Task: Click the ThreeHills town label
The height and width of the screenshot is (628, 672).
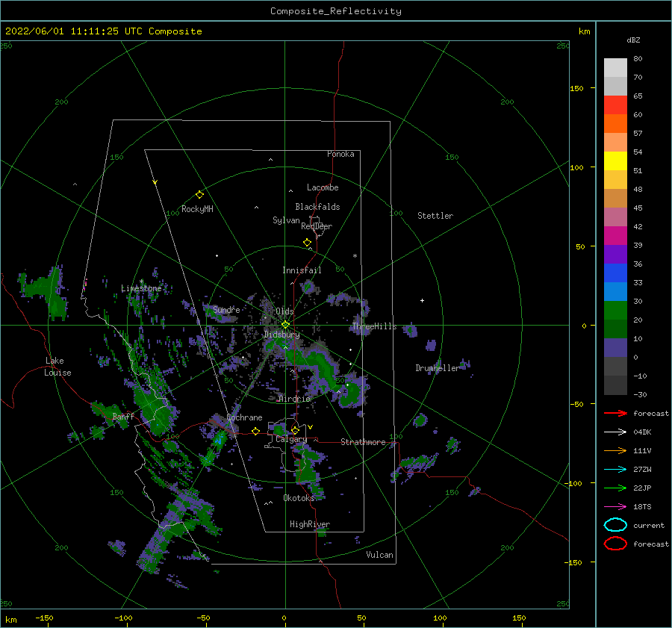Action: click(374, 326)
